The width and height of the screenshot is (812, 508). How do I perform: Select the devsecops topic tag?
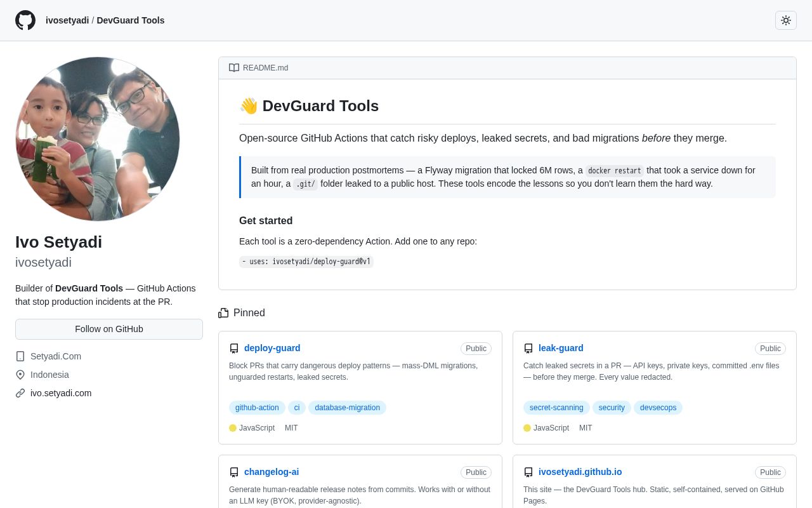pyautogui.click(x=658, y=408)
